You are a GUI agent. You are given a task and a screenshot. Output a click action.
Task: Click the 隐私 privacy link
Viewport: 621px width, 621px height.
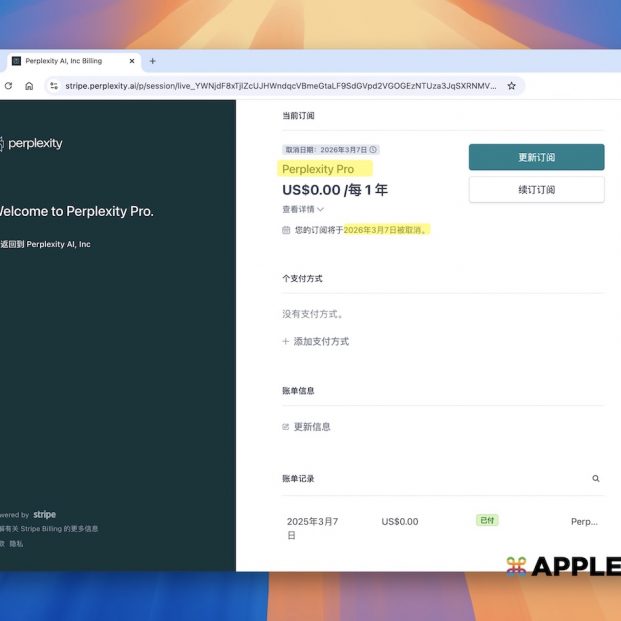[x=16, y=543]
